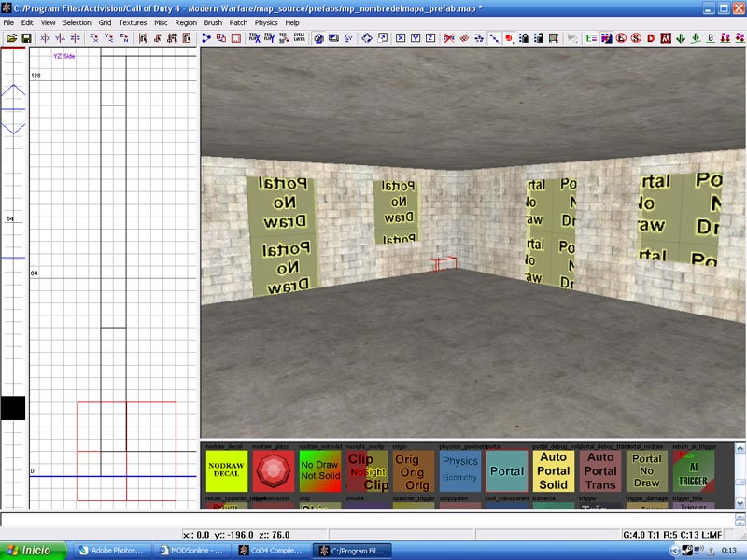Viewport: 747px width, 560px height.
Task: Open the Patch menu
Action: tap(238, 22)
